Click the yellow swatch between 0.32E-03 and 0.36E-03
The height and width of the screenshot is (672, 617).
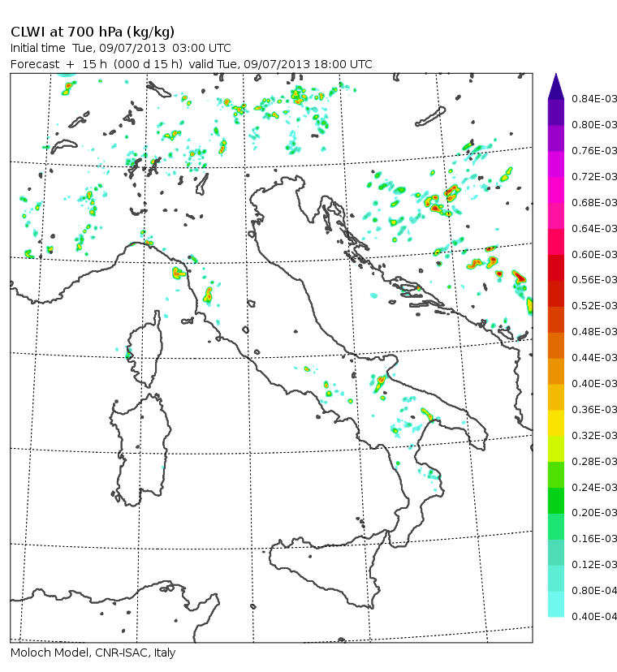click(x=555, y=423)
